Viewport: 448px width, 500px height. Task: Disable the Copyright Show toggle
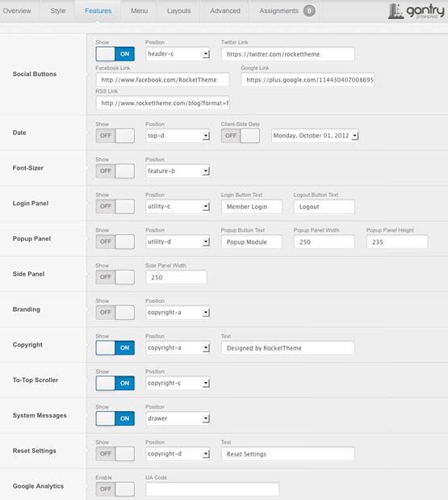click(115, 348)
